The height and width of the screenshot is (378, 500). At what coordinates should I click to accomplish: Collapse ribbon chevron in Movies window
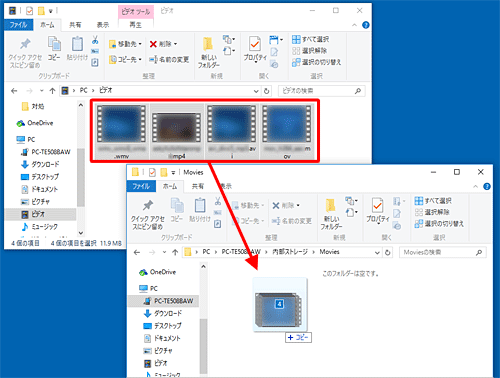tap(475, 186)
